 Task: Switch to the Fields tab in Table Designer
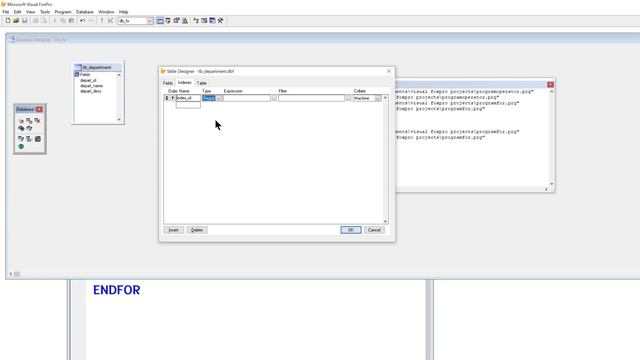pos(168,83)
